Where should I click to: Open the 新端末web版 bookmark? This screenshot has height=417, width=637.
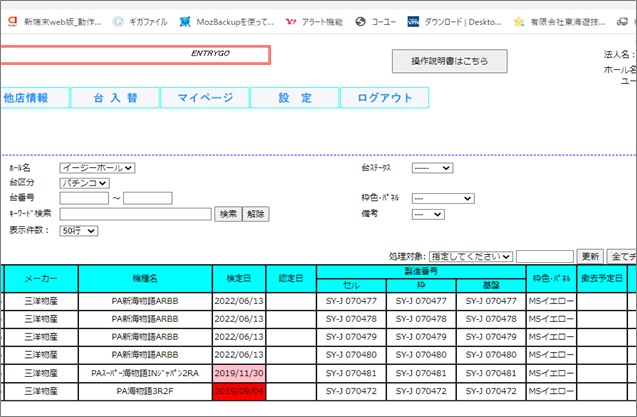[x=52, y=20]
